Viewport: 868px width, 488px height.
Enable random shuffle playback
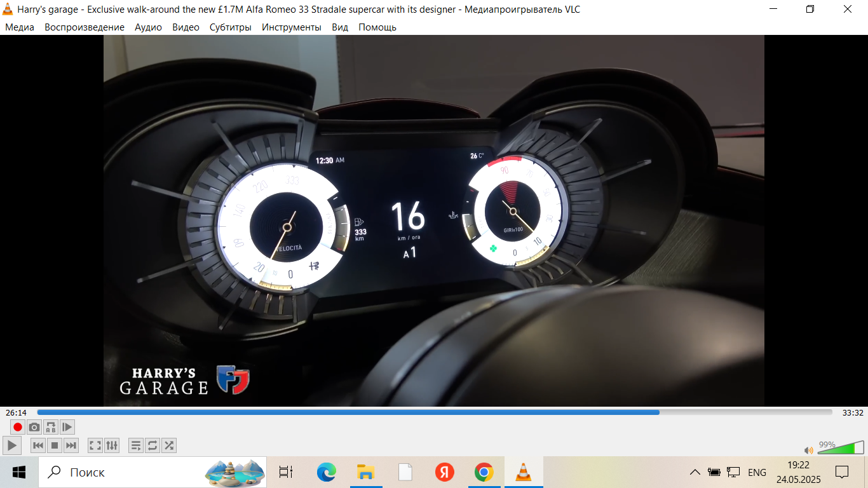point(169,445)
